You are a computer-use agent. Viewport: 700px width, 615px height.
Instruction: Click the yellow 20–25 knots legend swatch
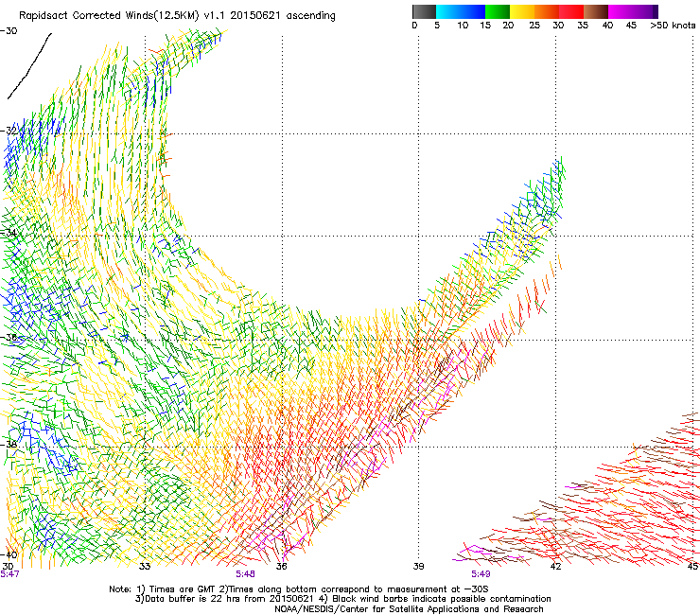pos(522,11)
